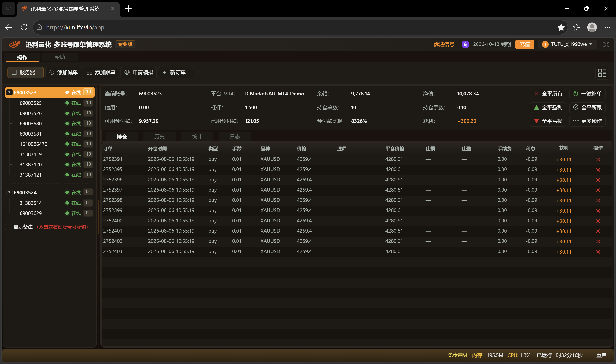Close order 2752403 with red X
Viewport: 616px width, 364px height.
point(598,252)
